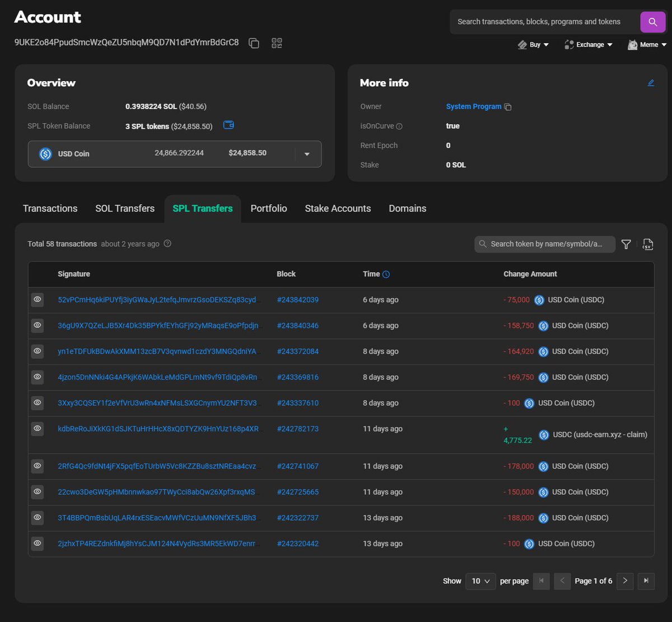Open the Exchange dropdown menu
Image resolution: width=672 pixels, height=622 pixels.
(589, 45)
